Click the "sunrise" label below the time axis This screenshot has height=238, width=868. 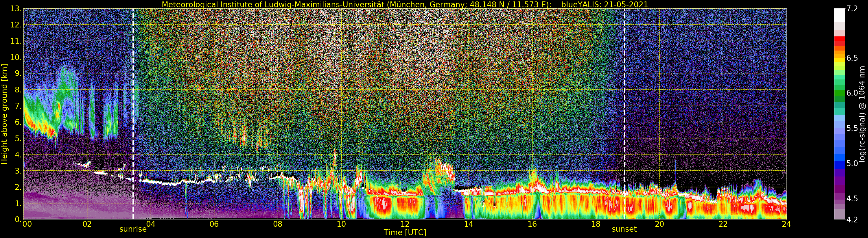pos(133,229)
